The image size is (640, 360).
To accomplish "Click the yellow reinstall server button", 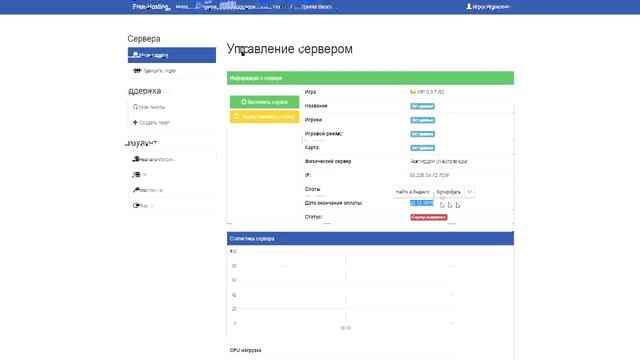I will (x=264, y=116).
